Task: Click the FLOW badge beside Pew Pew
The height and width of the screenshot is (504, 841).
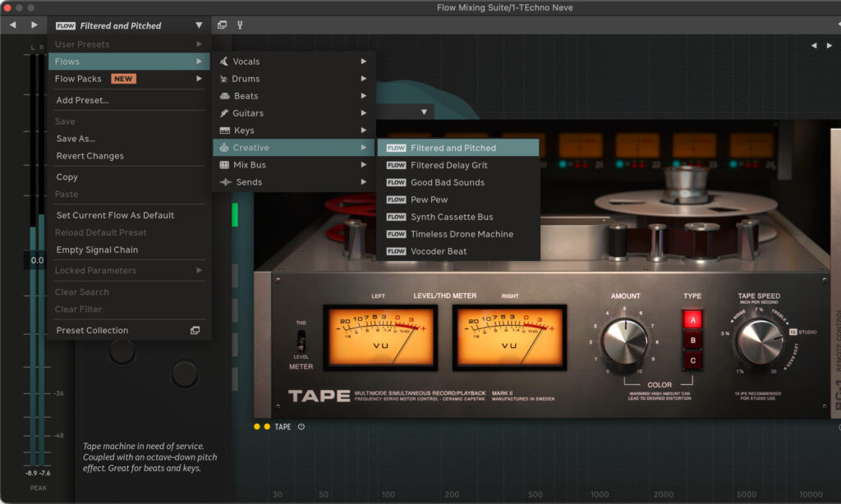Action: (396, 199)
